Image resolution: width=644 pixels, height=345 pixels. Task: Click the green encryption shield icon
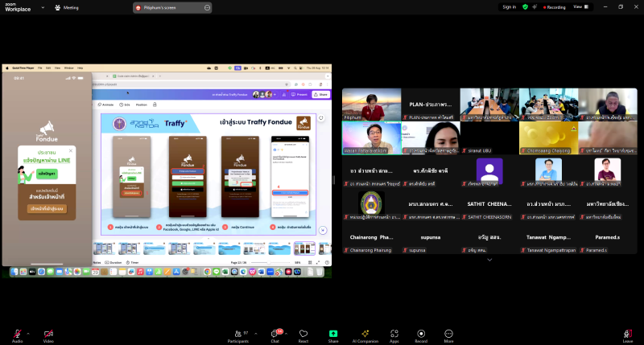click(x=526, y=6)
